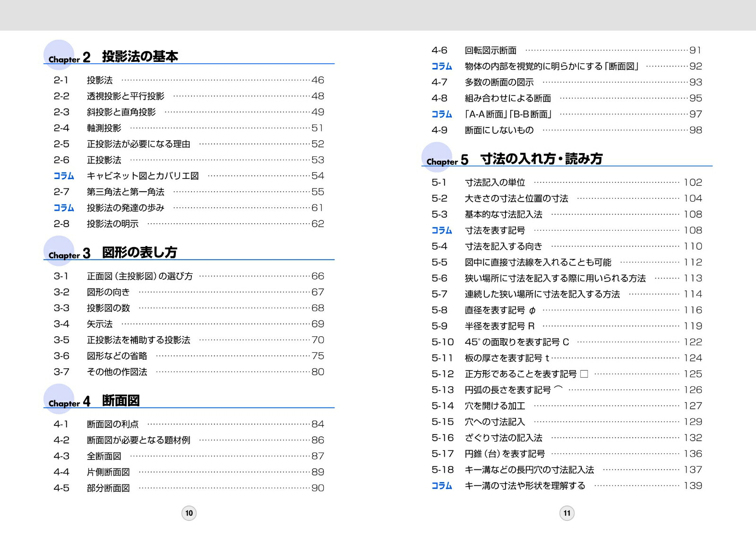Click entry '3-6 図形などの省略'
The width and height of the screenshot is (756, 536).
point(189,356)
